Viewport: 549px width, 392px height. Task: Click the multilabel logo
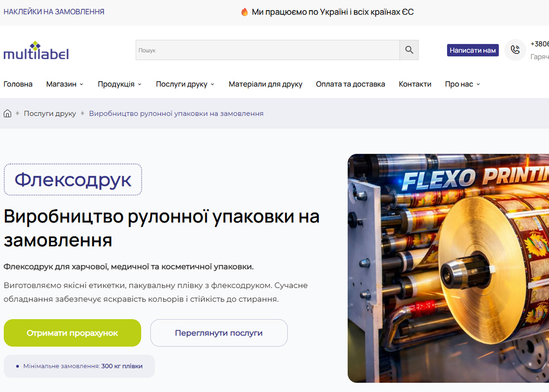click(36, 50)
